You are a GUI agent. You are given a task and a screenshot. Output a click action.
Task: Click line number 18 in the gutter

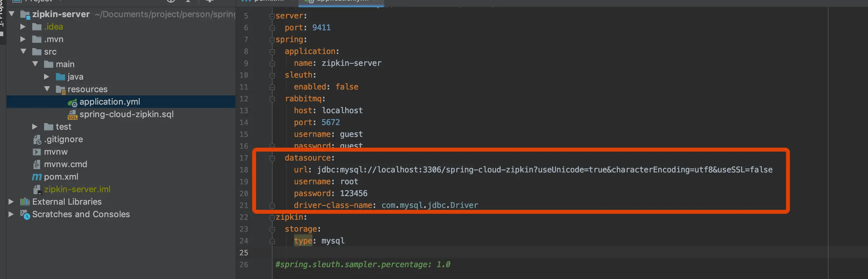[x=244, y=170]
